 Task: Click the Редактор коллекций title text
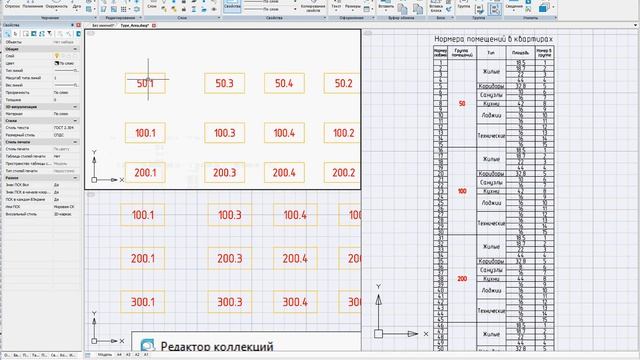[x=217, y=346]
